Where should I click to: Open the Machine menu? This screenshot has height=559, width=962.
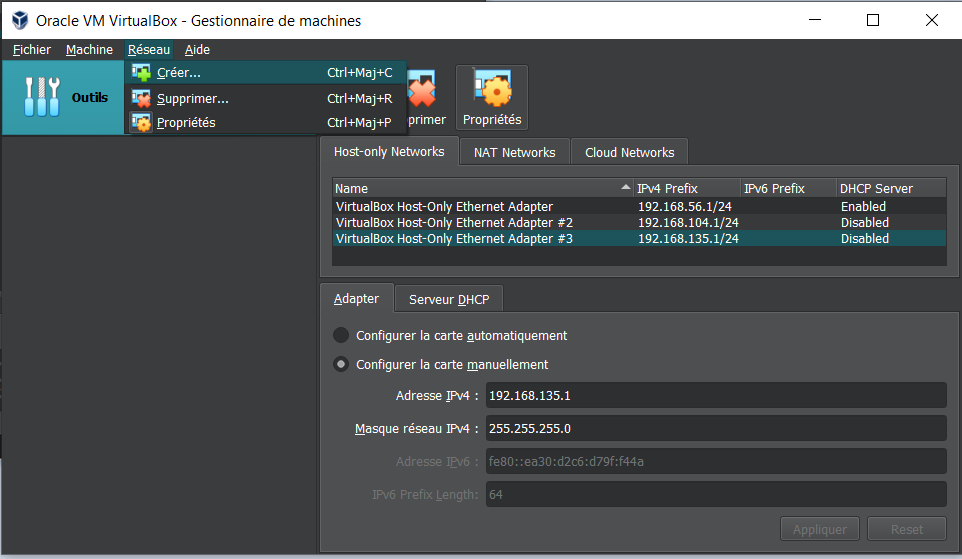89,50
